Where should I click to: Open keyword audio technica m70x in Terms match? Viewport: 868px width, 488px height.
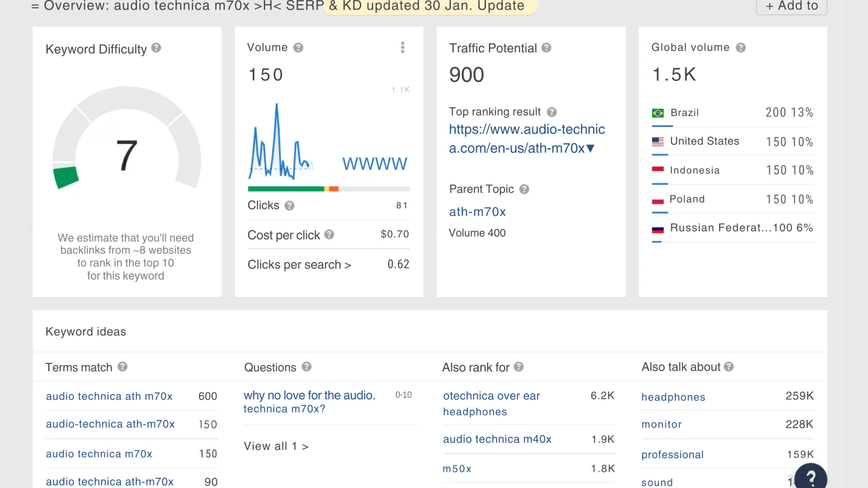pyautogui.click(x=99, y=454)
